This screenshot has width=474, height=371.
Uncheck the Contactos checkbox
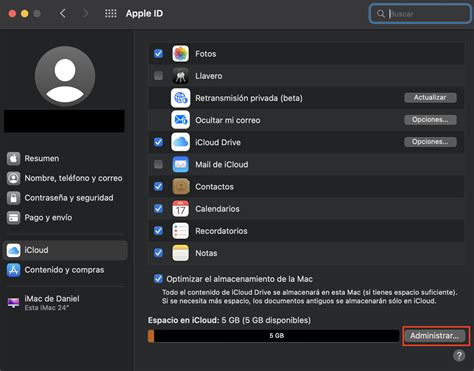click(158, 186)
